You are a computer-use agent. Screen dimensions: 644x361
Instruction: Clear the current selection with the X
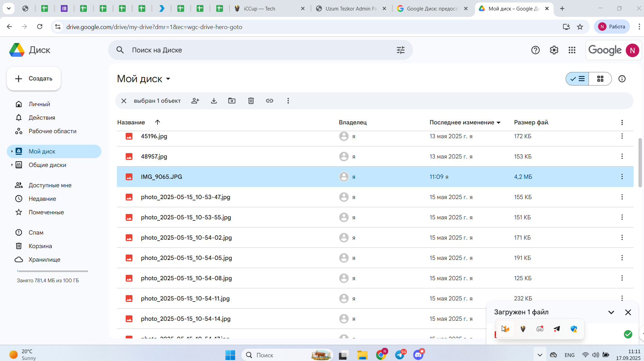click(124, 101)
